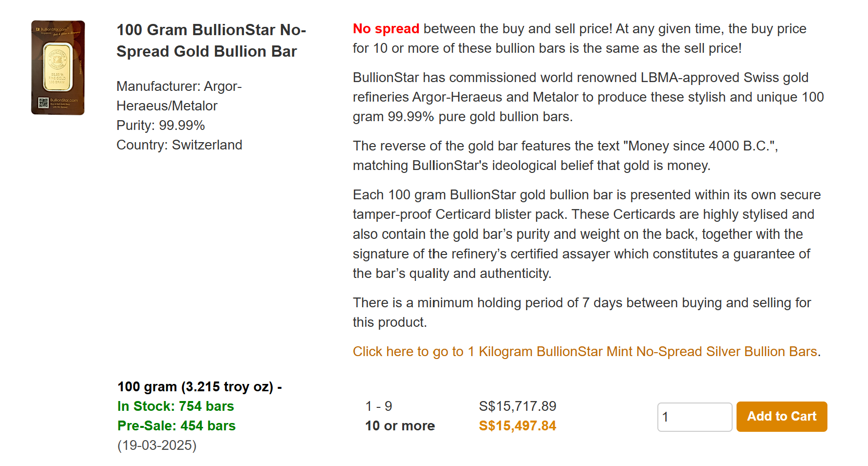Click the "Money since 4000 B.C." paragraph
Image resolution: width=868 pixels, height=466 pixels.
565,156
